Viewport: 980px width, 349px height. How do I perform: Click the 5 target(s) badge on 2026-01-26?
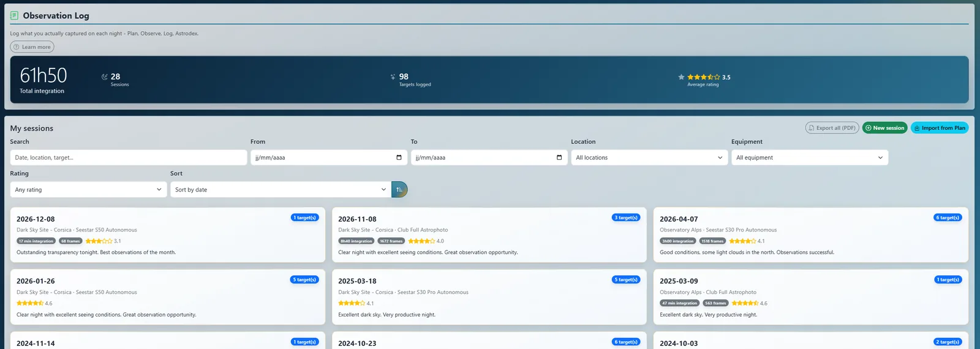[x=304, y=280]
